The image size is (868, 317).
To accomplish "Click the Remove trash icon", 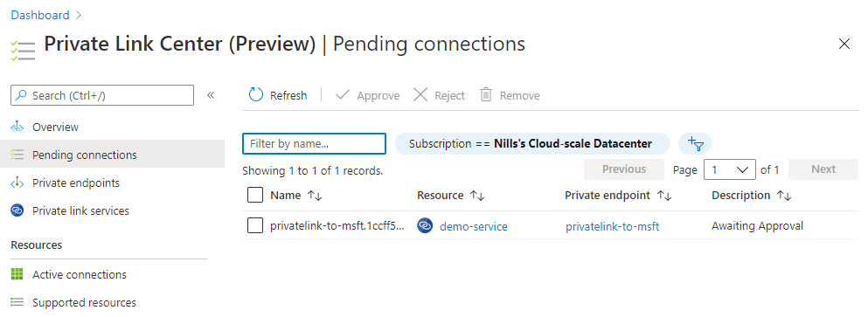I will (486, 95).
